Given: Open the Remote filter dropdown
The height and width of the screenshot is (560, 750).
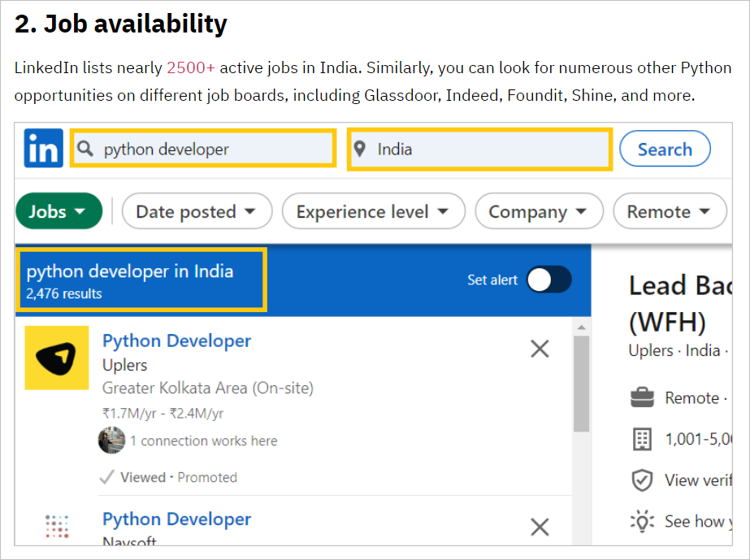Looking at the screenshot, I should (670, 211).
